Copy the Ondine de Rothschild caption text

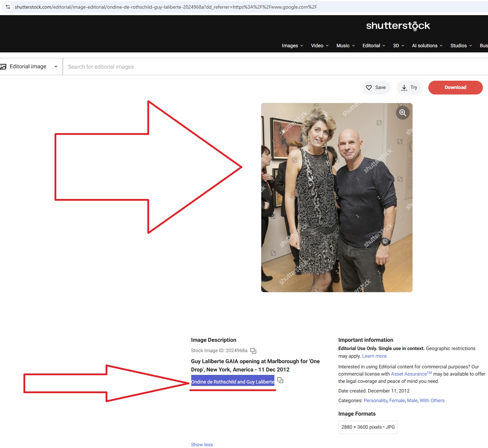click(280, 380)
